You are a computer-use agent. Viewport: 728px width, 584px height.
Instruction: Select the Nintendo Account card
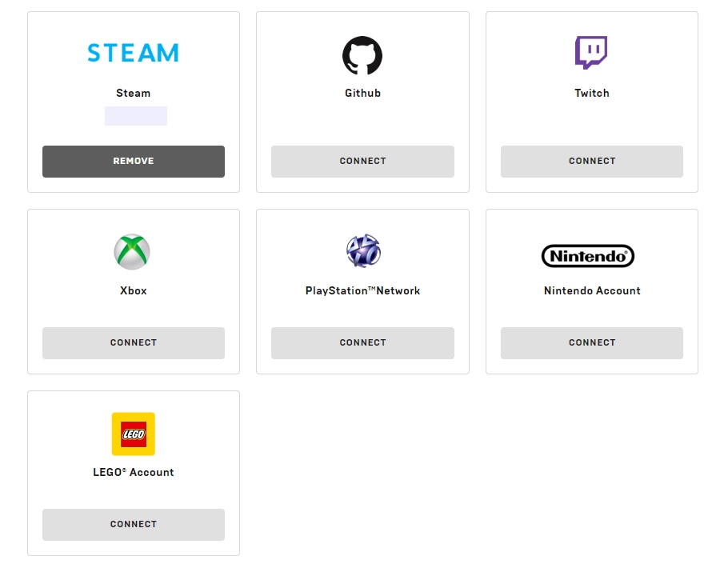pos(592,291)
